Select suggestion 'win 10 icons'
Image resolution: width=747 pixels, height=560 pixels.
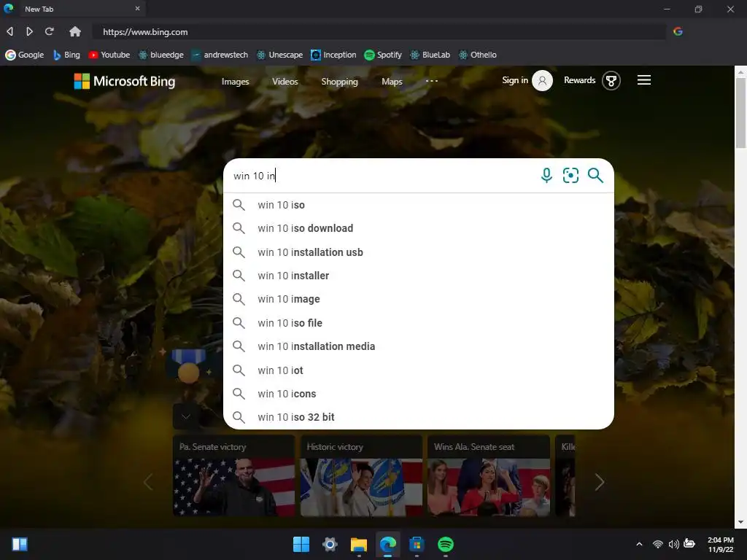[x=418, y=394]
